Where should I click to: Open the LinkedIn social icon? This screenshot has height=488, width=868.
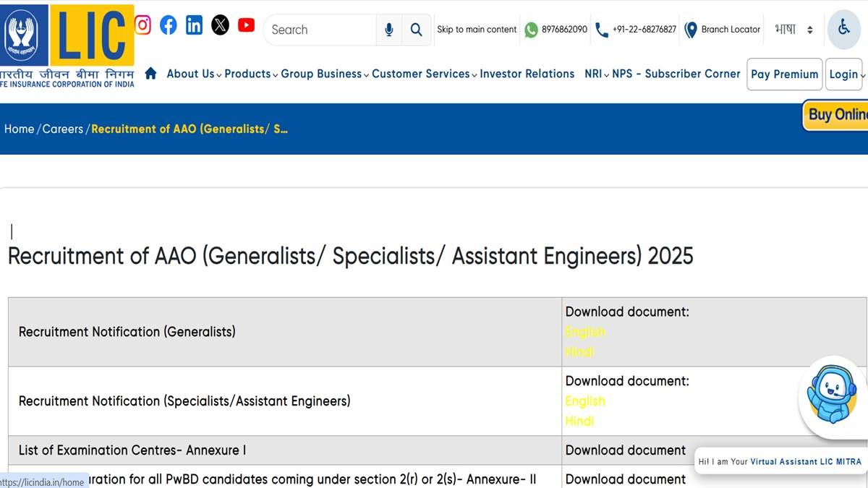pos(194,25)
